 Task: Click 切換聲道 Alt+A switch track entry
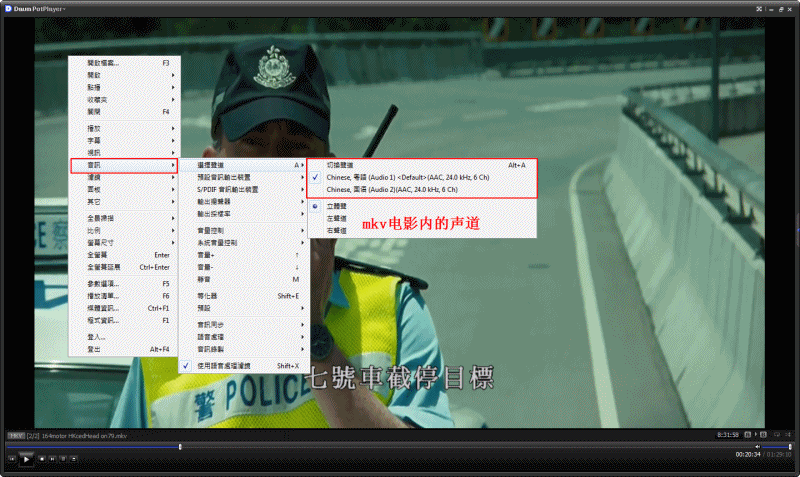[422, 165]
